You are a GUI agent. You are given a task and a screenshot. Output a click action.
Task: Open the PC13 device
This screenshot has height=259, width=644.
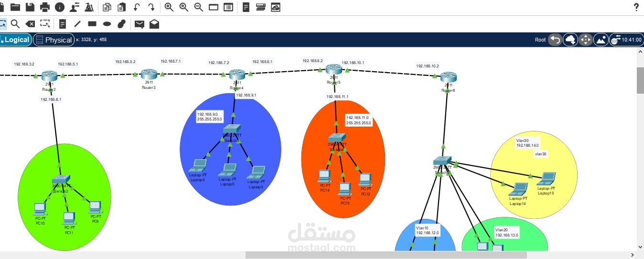(345, 189)
